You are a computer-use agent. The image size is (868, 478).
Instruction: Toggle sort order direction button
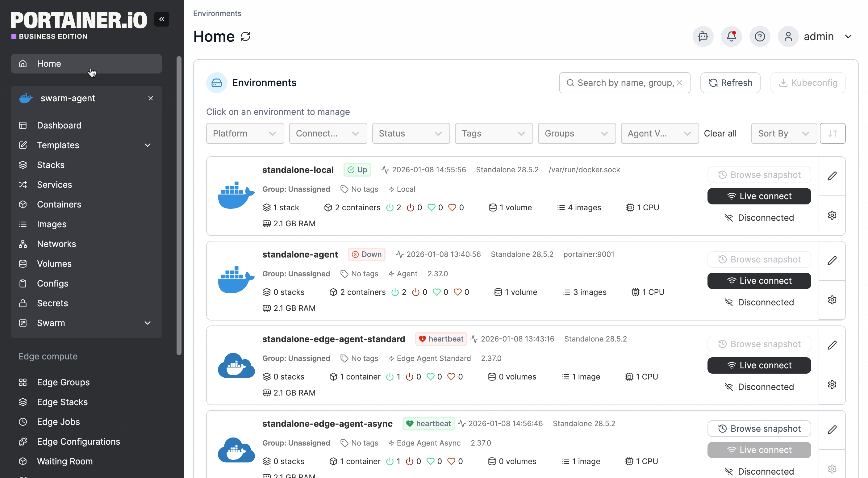click(832, 133)
